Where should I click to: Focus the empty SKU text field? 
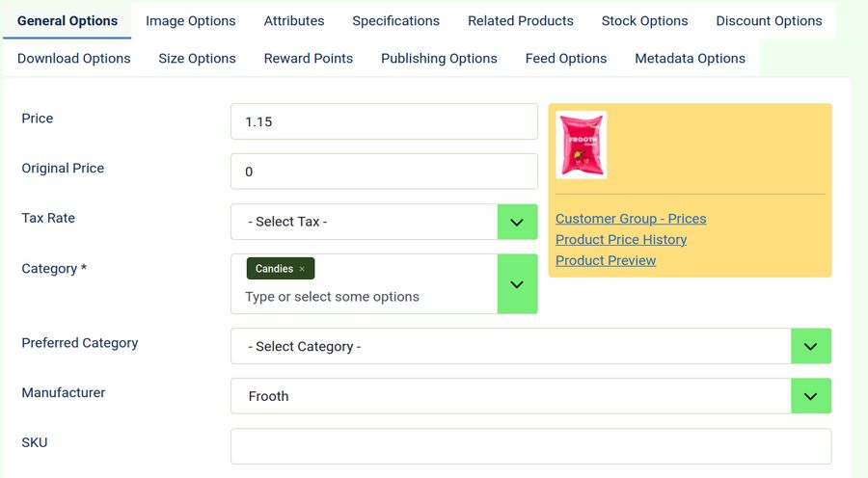point(530,446)
